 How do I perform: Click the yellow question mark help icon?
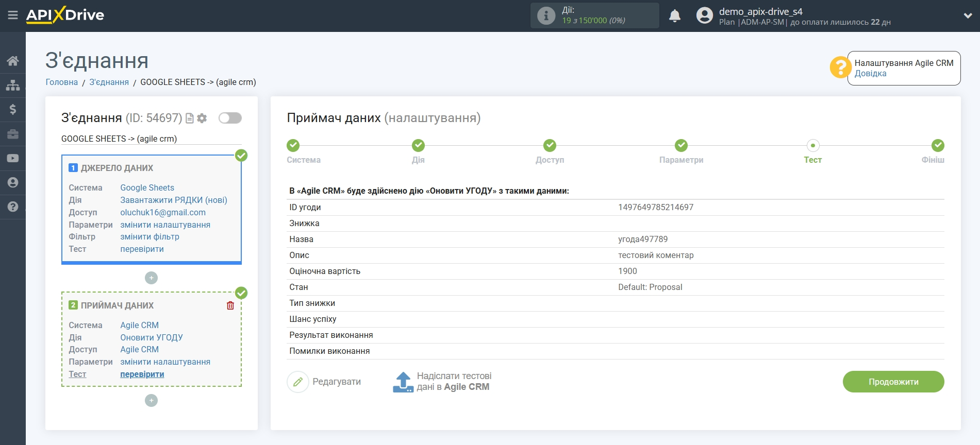tap(840, 67)
